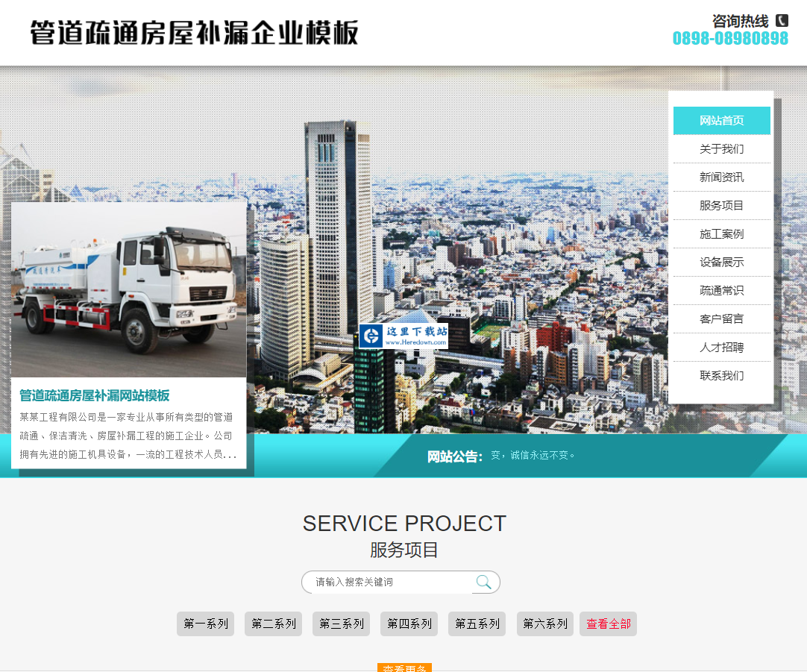Click the dredging truck image thumbnail
The height and width of the screenshot is (672, 807).
(x=128, y=287)
